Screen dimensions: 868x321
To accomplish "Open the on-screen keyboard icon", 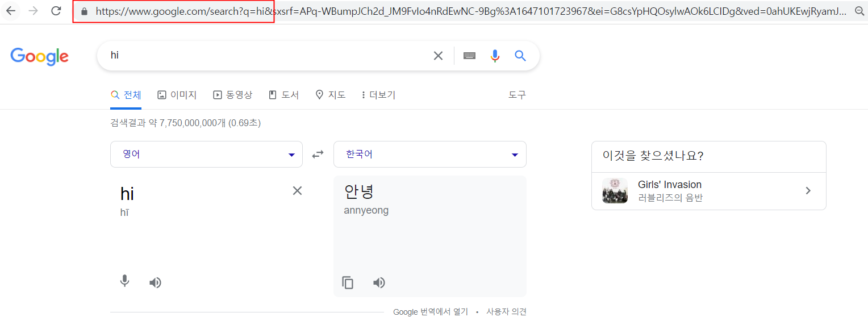I will [469, 56].
